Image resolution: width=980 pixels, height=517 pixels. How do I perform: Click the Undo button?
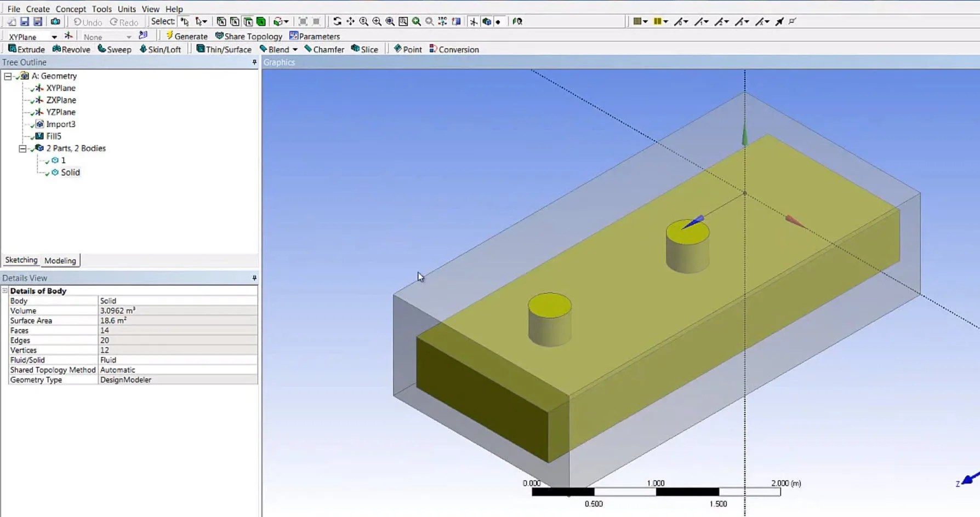pyautogui.click(x=88, y=22)
